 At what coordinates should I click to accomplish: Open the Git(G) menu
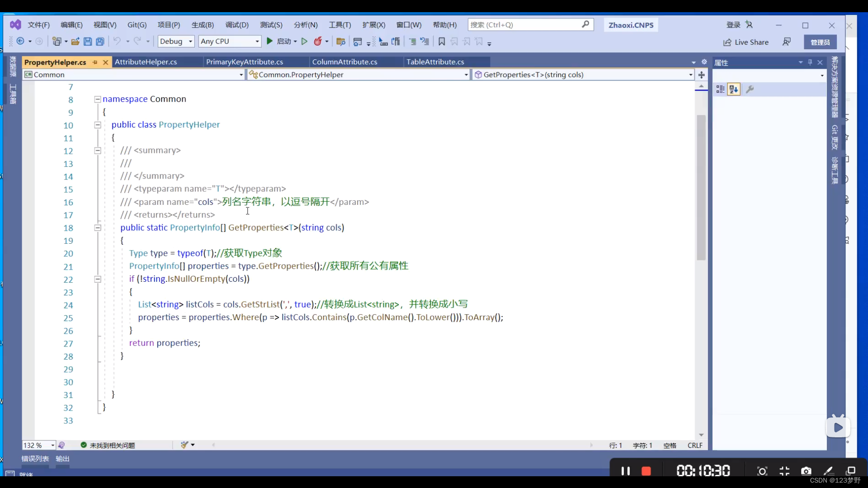(137, 25)
